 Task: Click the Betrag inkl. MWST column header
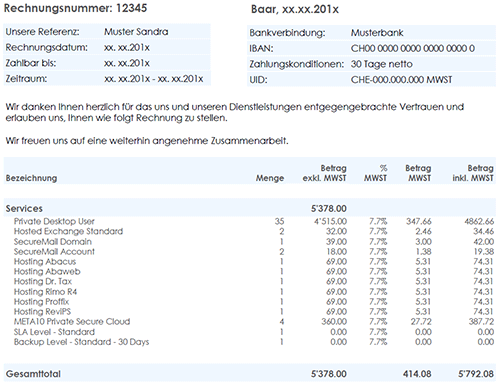coord(473,173)
